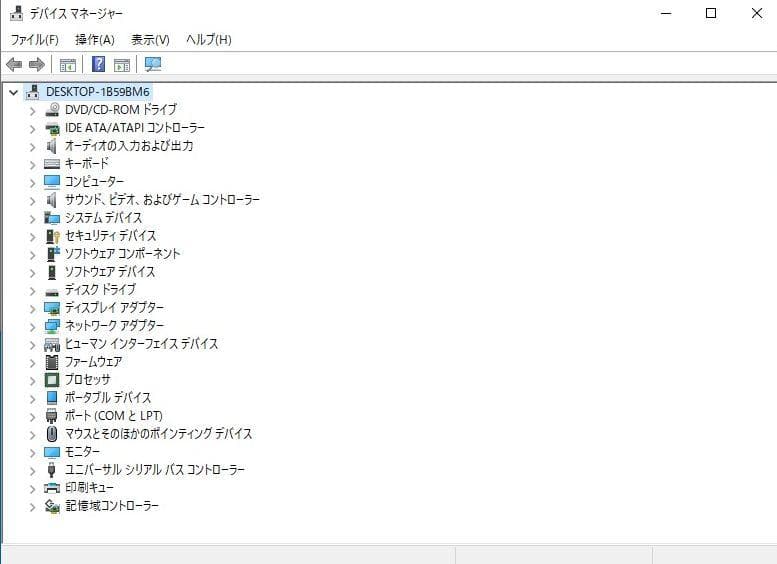Viewport: 777px width, 564px height.
Task: Click the processor icon beside プロセッサ
Action: [x=52, y=380]
